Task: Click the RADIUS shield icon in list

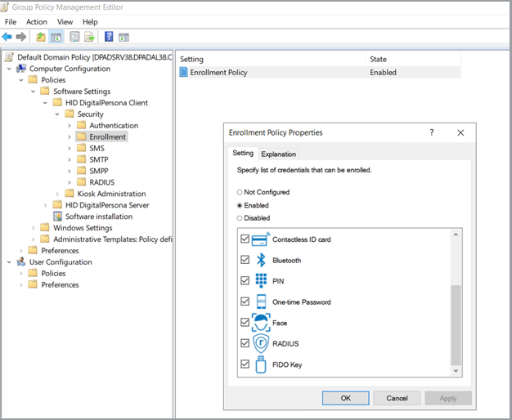Action: click(262, 343)
